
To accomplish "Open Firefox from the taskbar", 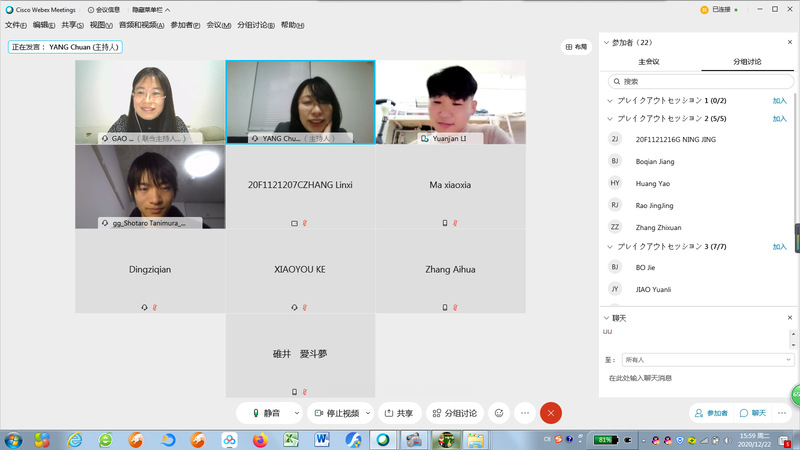I will tap(260, 440).
